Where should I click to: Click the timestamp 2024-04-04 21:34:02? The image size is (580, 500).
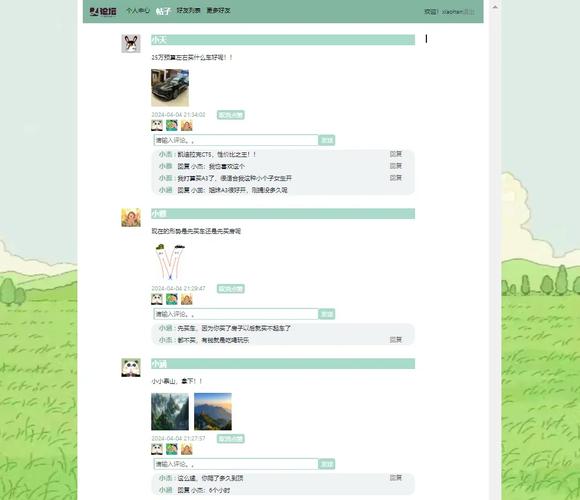(x=178, y=115)
